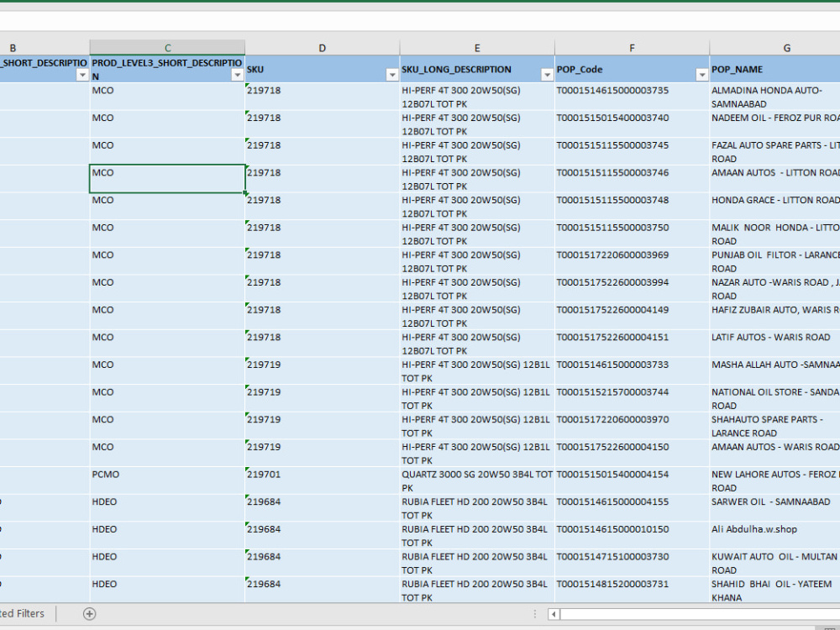Select the SKU_LONG_DESCRIPTION header cell
The height and width of the screenshot is (630, 840).
point(477,69)
